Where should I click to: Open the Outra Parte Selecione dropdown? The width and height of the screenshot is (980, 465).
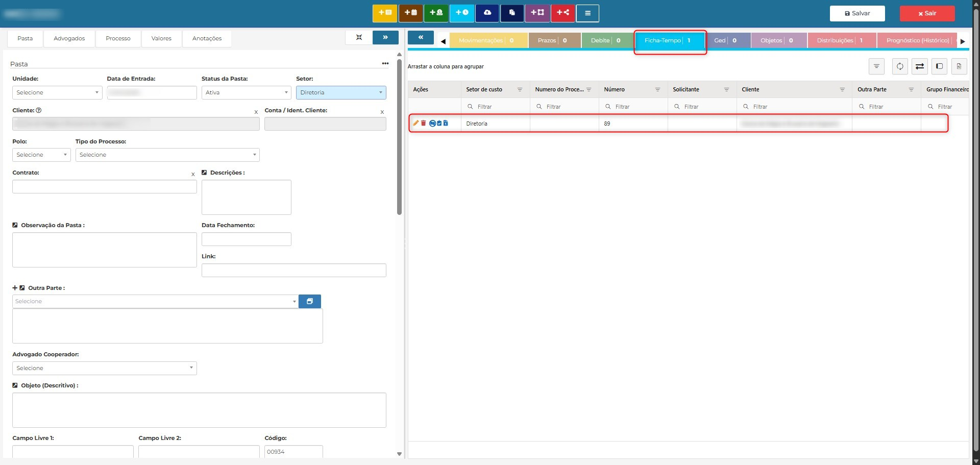point(155,301)
